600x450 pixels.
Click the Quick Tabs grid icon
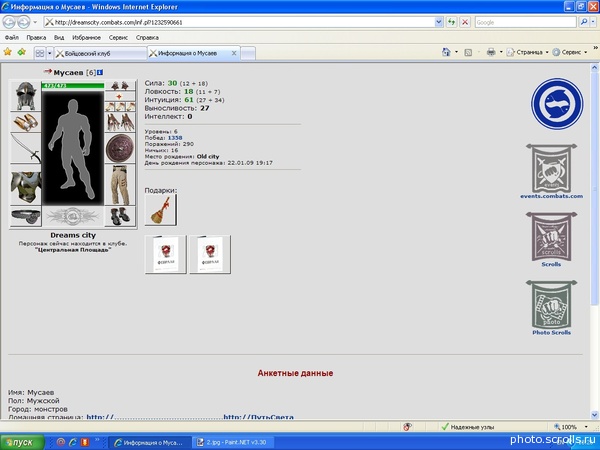(40, 53)
